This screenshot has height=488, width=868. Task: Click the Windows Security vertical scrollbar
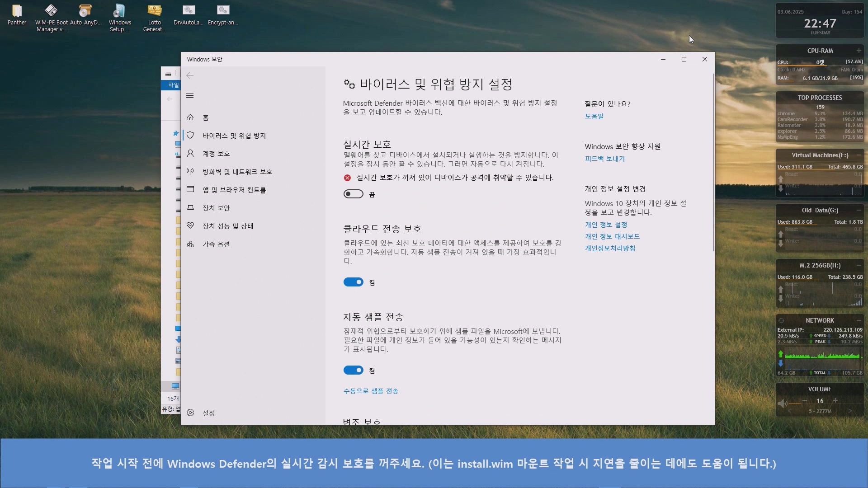[x=714, y=163]
